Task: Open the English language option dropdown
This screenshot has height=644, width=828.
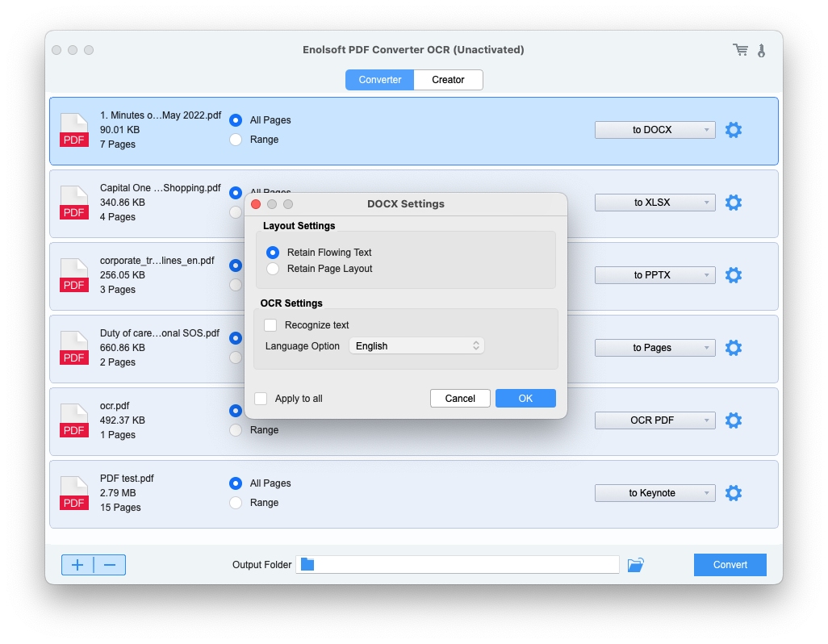Action: [x=416, y=346]
